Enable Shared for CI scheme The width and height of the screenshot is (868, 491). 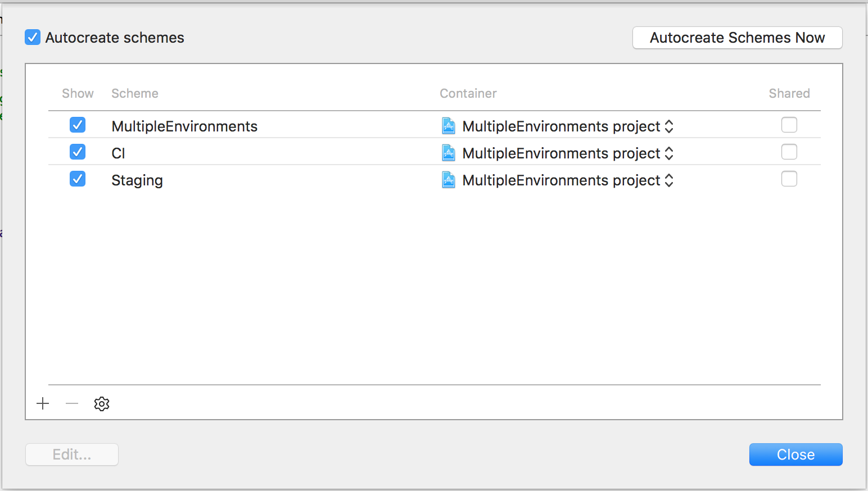789,152
